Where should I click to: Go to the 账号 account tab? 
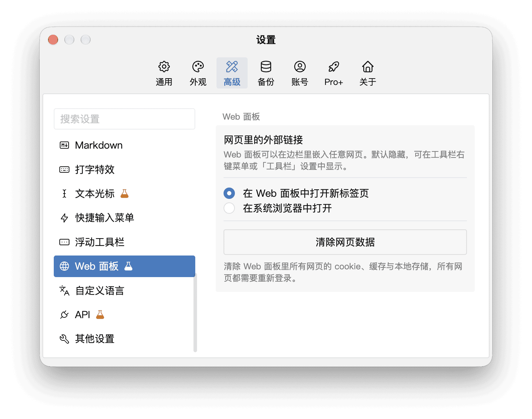click(300, 73)
